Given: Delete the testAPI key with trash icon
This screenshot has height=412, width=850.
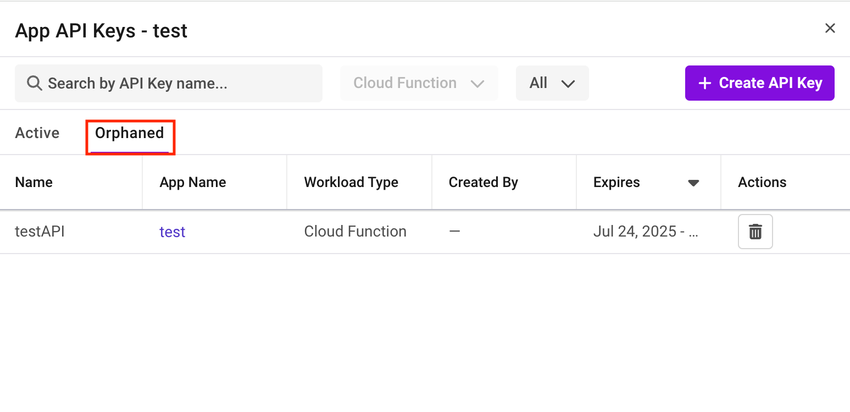Looking at the screenshot, I should 755,232.
